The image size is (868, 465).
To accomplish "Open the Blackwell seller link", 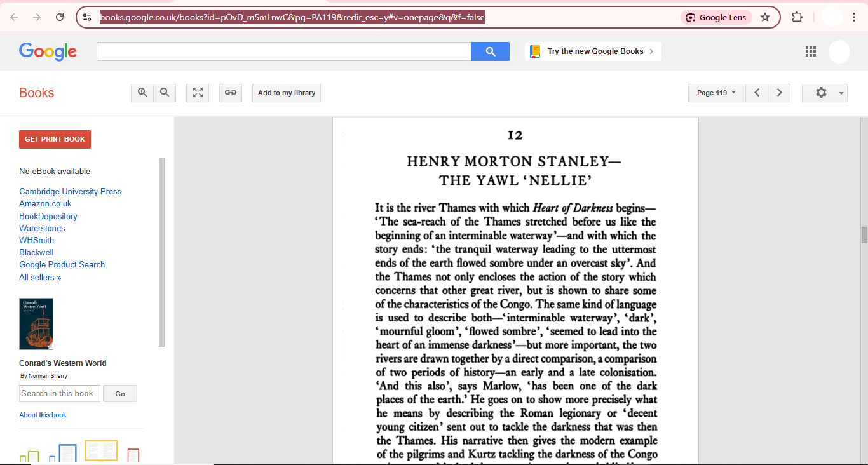I will click(x=36, y=252).
